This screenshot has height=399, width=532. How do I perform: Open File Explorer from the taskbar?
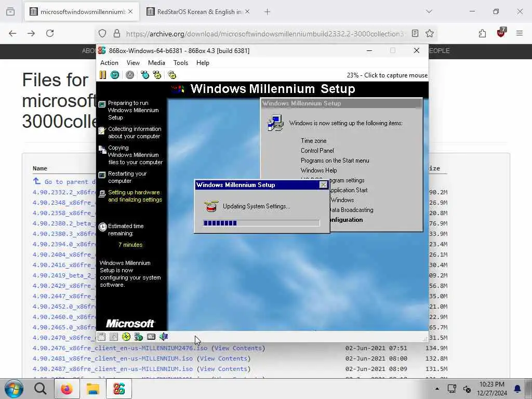coord(92,389)
